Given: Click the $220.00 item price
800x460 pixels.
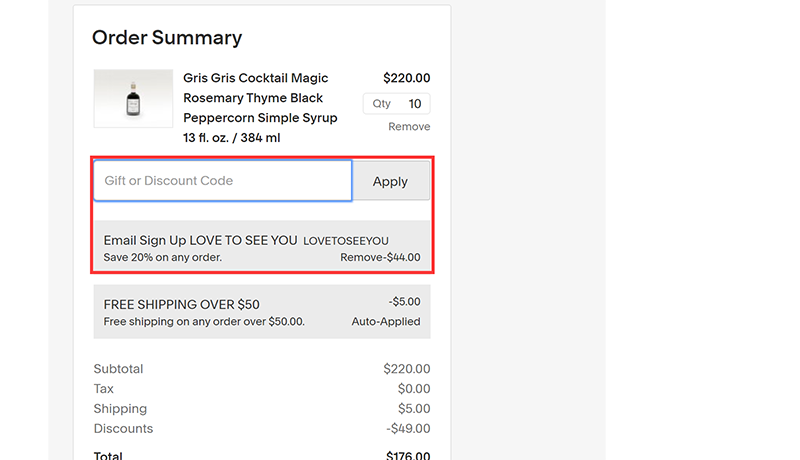Looking at the screenshot, I should (407, 78).
